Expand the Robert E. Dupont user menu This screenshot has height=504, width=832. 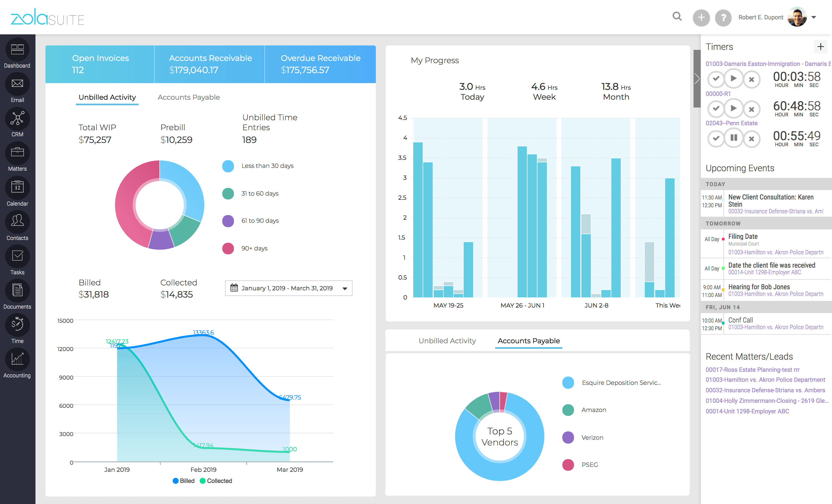(x=814, y=17)
